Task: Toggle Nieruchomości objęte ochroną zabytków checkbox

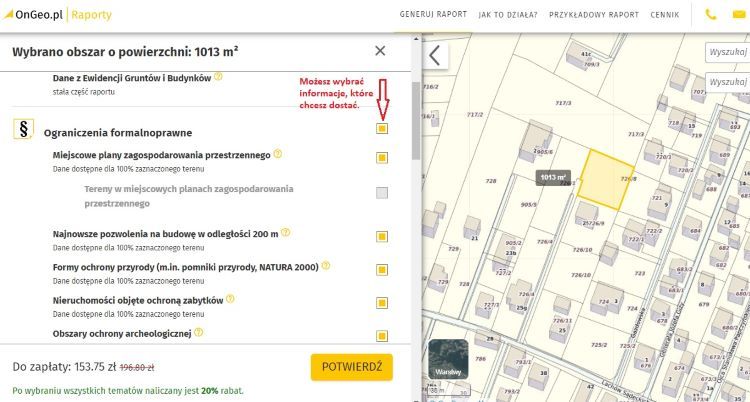Action: click(x=382, y=303)
